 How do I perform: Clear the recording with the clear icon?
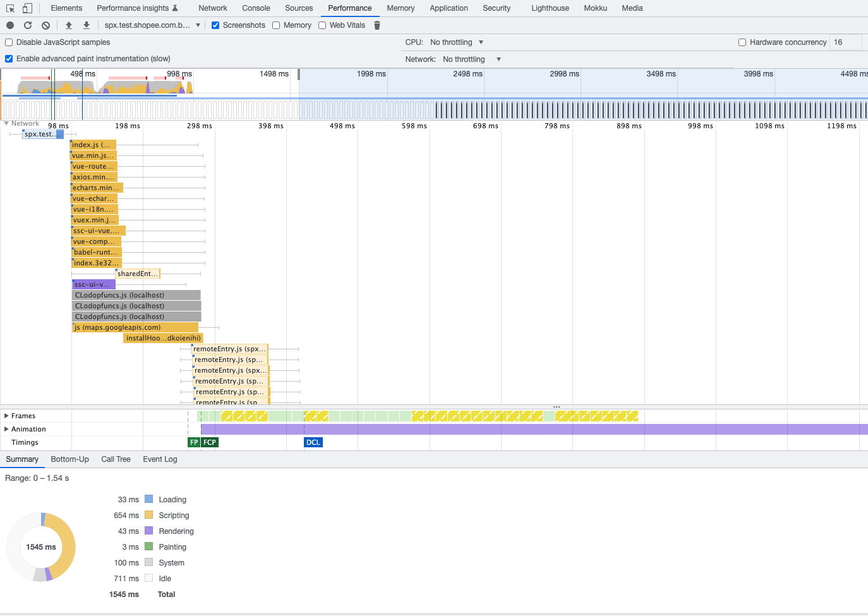coord(45,25)
